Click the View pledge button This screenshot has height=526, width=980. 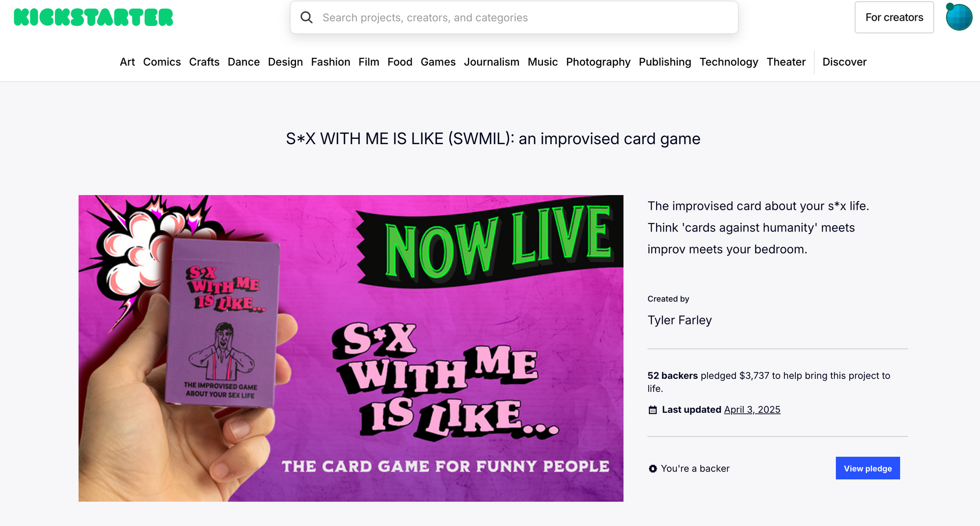[x=868, y=468]
